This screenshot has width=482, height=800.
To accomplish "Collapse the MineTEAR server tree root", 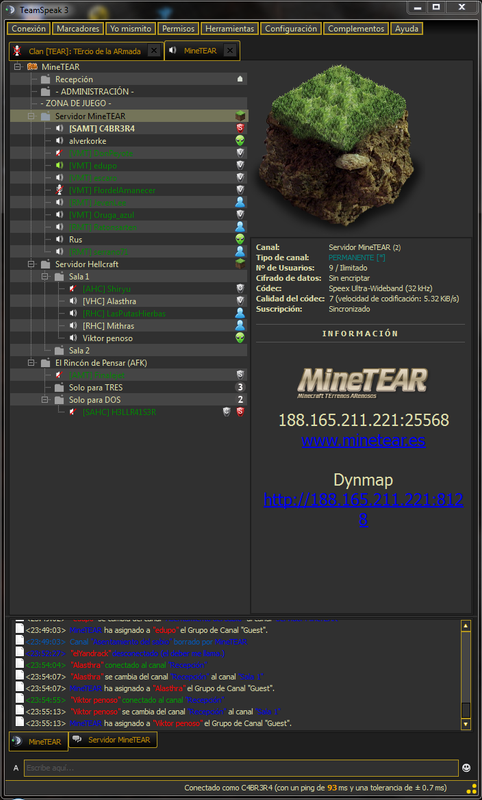I will click(18, 67).
